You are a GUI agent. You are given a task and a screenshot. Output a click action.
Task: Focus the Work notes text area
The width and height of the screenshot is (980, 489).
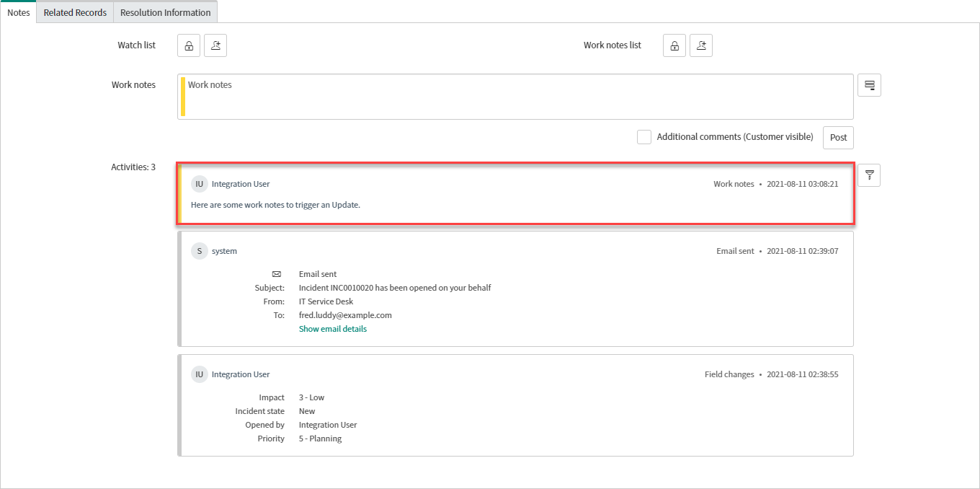point(515,97)
